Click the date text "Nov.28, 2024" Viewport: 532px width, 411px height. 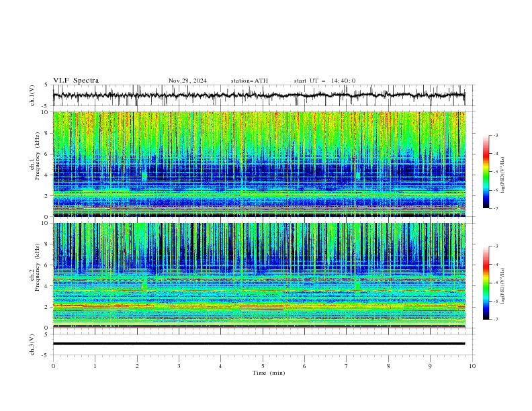pyautogui.click(x=187, y=81)
